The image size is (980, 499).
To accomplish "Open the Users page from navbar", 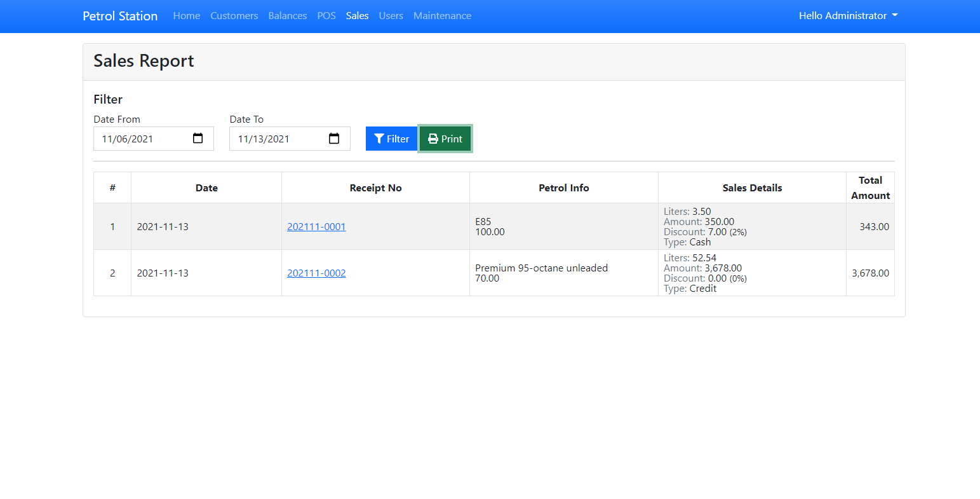I will [x=391, y=16].
